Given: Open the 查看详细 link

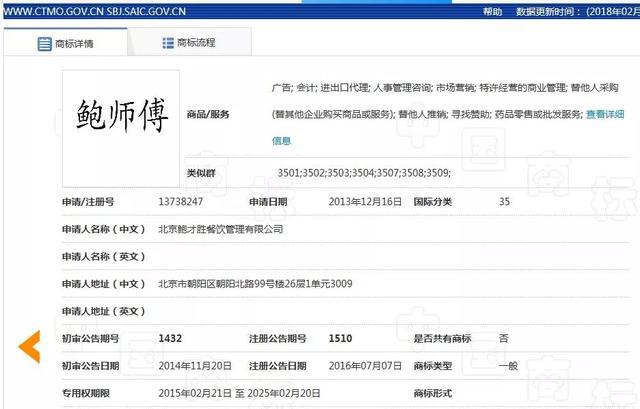Looking at the screenshot, I should 605,114.
